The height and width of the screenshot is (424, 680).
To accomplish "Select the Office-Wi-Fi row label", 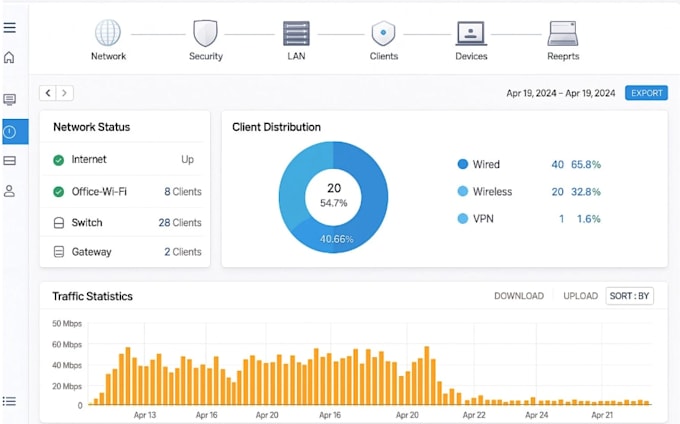I will tap(99, 192).
